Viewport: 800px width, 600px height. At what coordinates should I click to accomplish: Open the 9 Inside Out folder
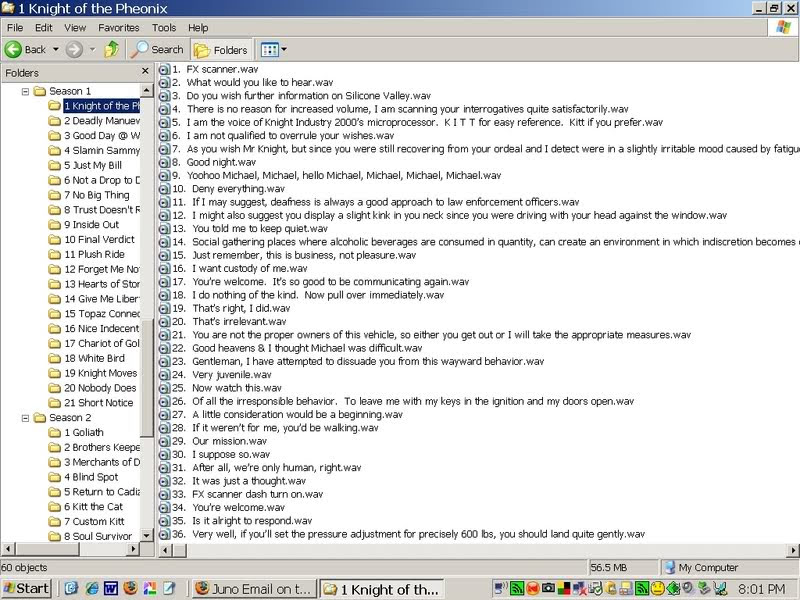coord(91,224)
